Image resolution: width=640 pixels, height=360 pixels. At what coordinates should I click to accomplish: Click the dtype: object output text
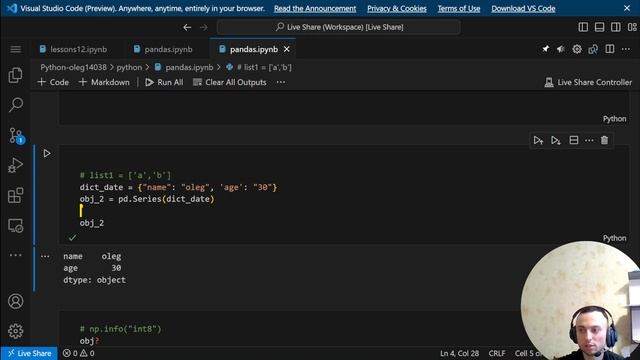(x=94, y=280)
